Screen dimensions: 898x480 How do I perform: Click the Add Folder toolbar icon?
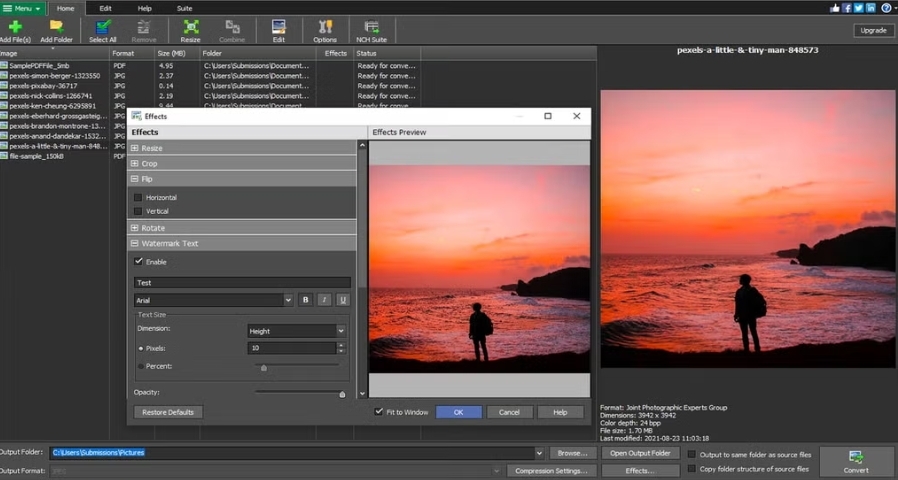coord(56,31)
